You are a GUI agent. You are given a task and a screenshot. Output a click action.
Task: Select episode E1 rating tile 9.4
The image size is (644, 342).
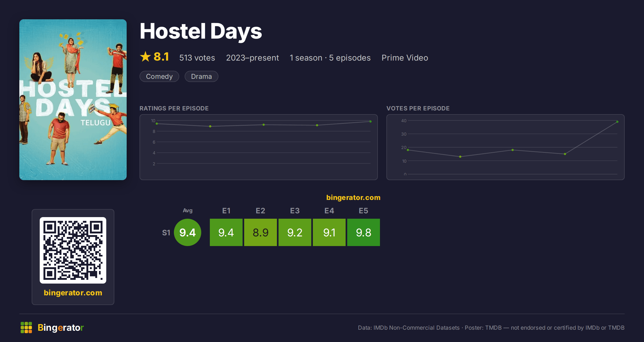click(x=226, y=232)
